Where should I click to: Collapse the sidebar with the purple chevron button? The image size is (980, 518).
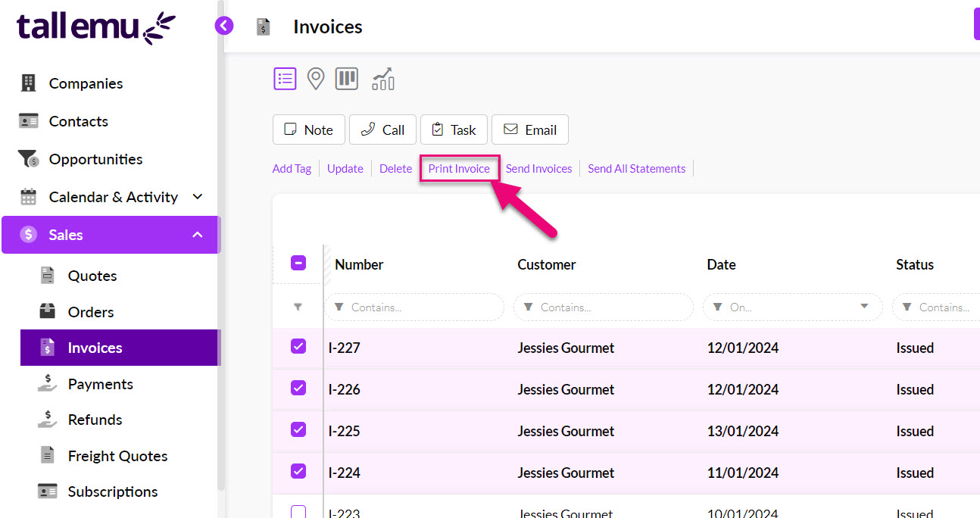click(223, 27)
